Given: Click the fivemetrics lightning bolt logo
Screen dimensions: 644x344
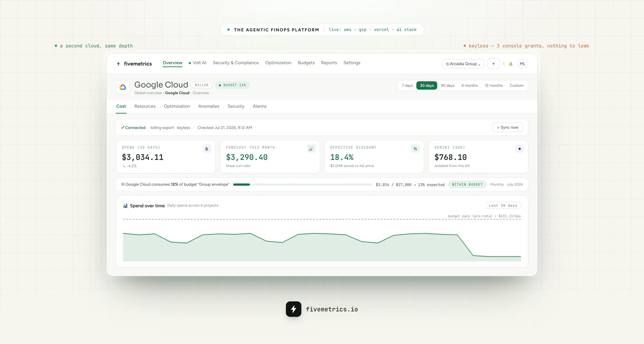Looking at the screenshot, I should (118, 64).
